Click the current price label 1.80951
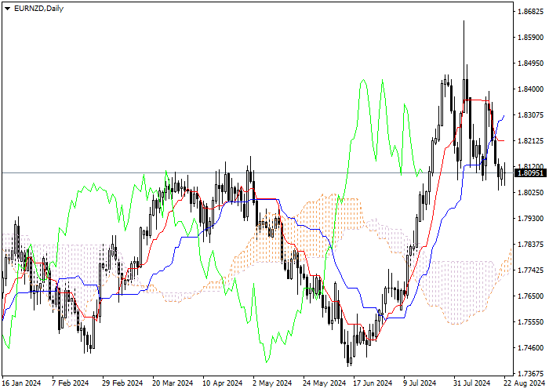 coord(532,173)
